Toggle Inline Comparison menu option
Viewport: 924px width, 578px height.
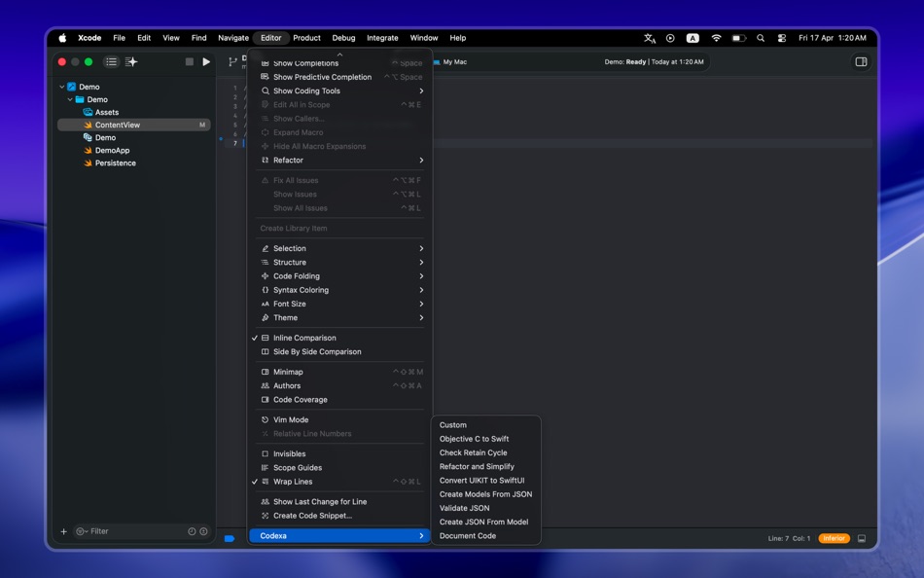tap(340, 338)
